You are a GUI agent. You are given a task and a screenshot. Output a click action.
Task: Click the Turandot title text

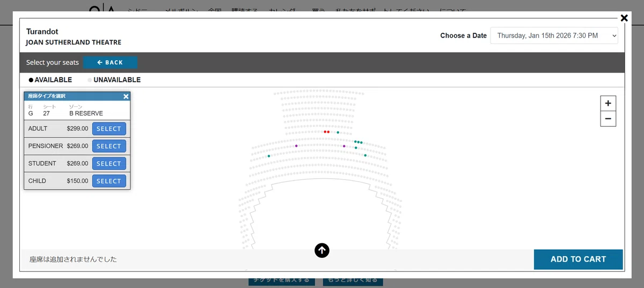tap(42, 32)
